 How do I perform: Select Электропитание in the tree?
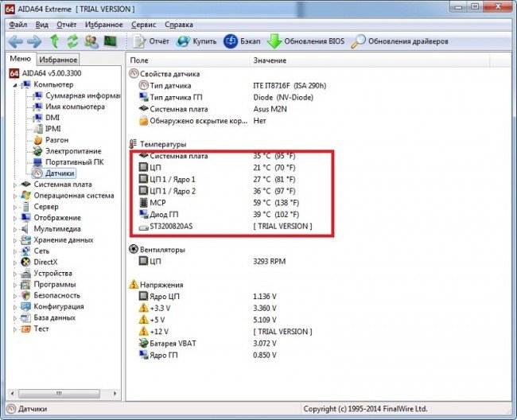[72, 151]
